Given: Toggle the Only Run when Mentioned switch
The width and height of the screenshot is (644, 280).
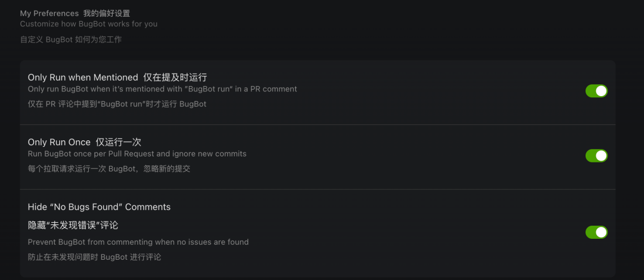Looking at the screenshot, I should 596,91.
